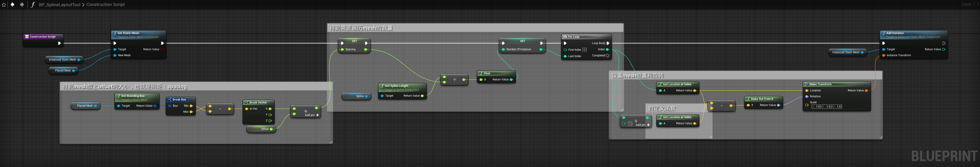The width and height of the screenshot is (980, 167).
Task: Click the Spacing input pin on SET node
Action: tap(342, 49)
